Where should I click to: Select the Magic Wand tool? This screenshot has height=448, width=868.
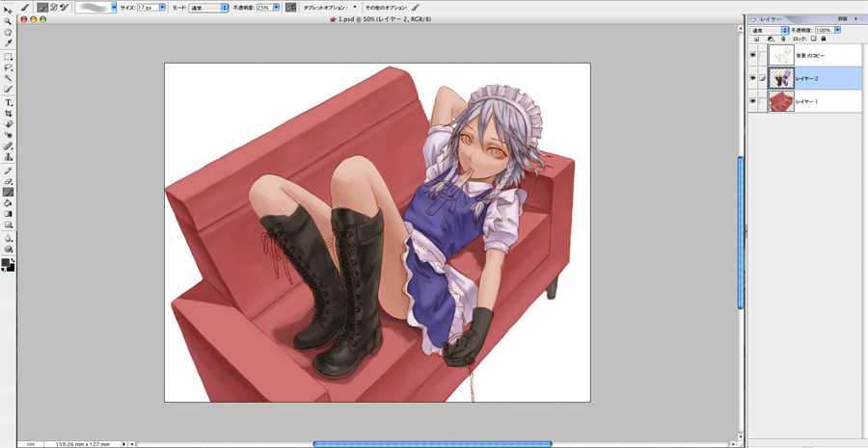coord(8,78)
